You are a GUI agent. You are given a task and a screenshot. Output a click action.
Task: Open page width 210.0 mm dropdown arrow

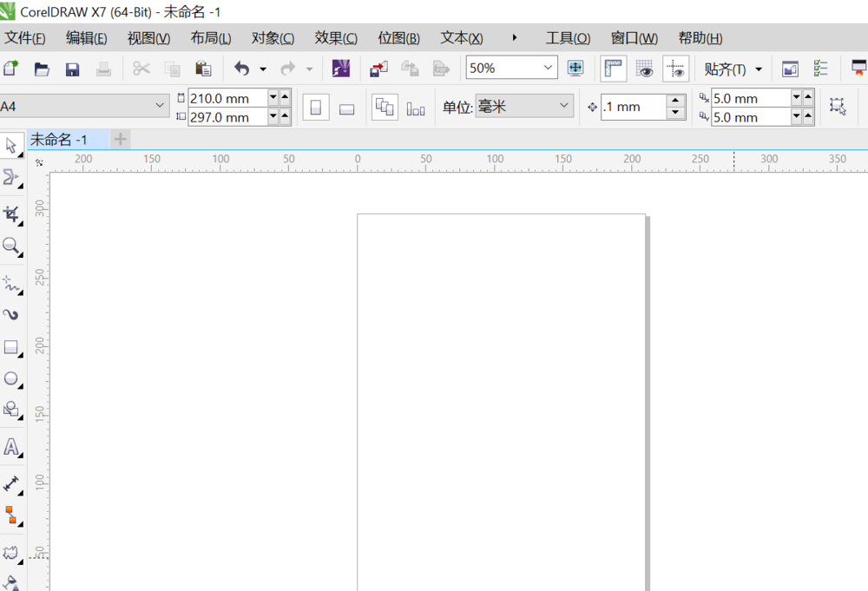click(x=273, y=97)
